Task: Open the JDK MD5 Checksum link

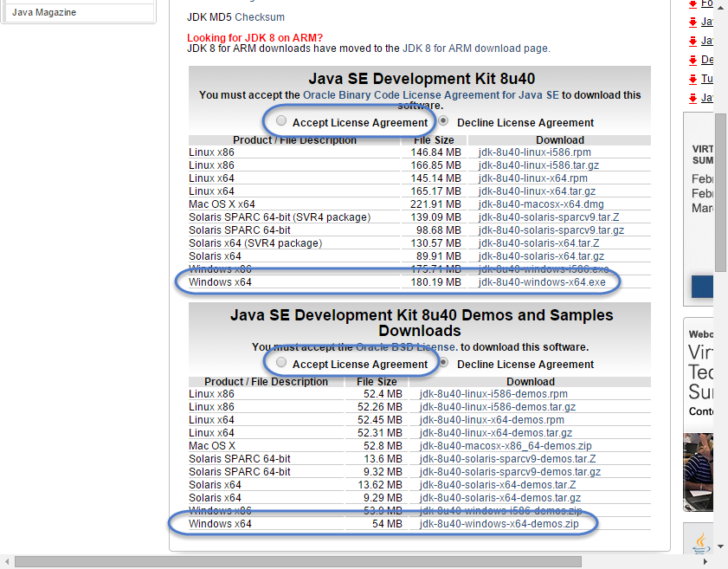Action: tap(260, 17)
